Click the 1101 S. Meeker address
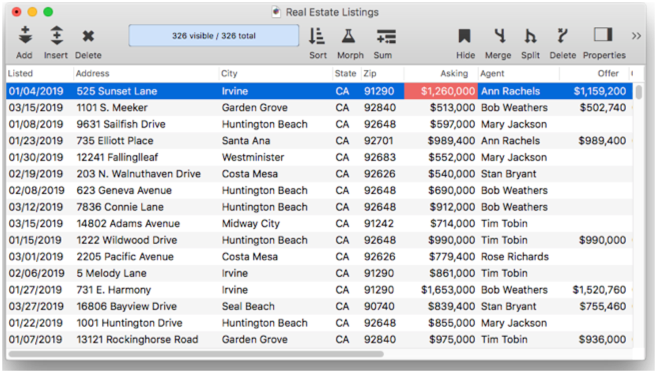This screenshot has height=373, width=657. (x=112, y=108)
